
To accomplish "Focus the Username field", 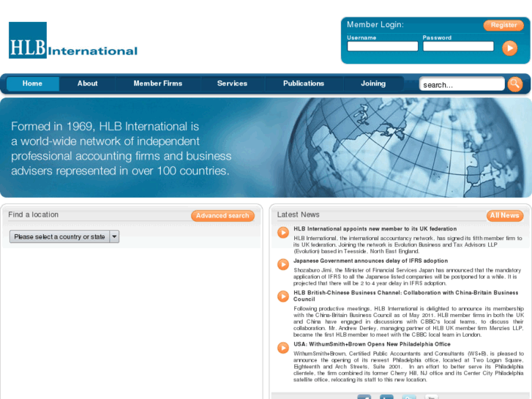I will [x=383, y=46].
